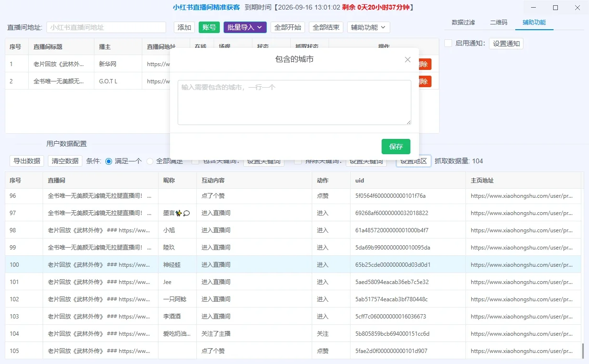The width and height of the screenshot is (589, 364).
Task: Click nickname 小旭 in row 98
Action: (169, 230)
